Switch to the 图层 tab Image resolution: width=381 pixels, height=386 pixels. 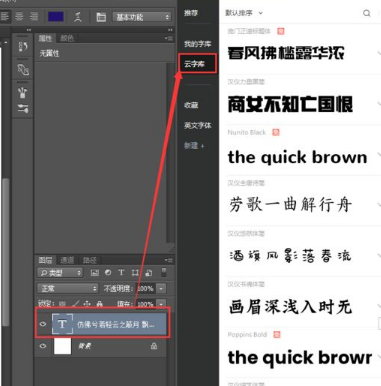tap(45, 260)
